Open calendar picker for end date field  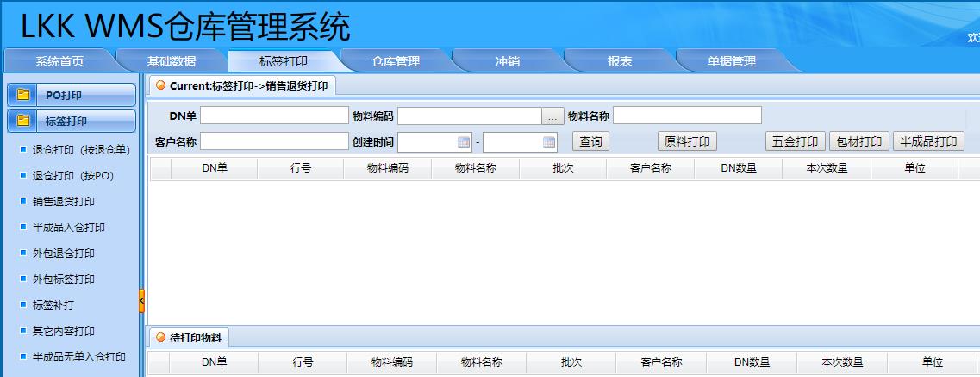pos(548,141)
